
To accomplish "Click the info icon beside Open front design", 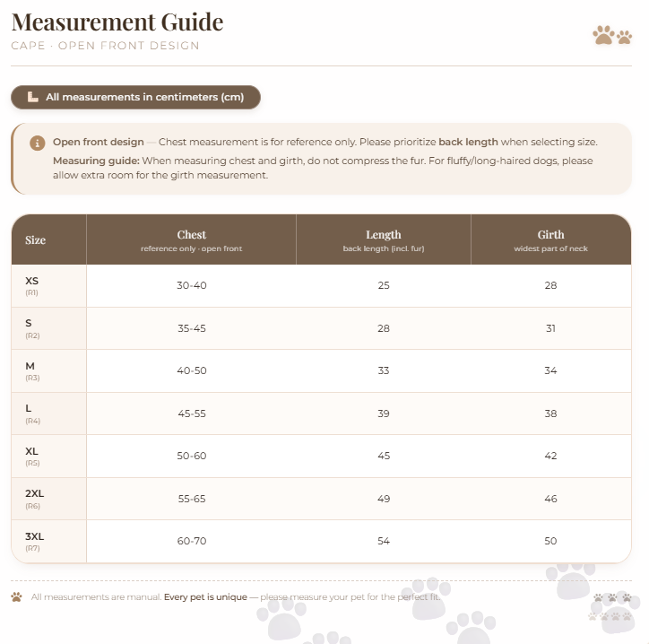I will point(38,144).
